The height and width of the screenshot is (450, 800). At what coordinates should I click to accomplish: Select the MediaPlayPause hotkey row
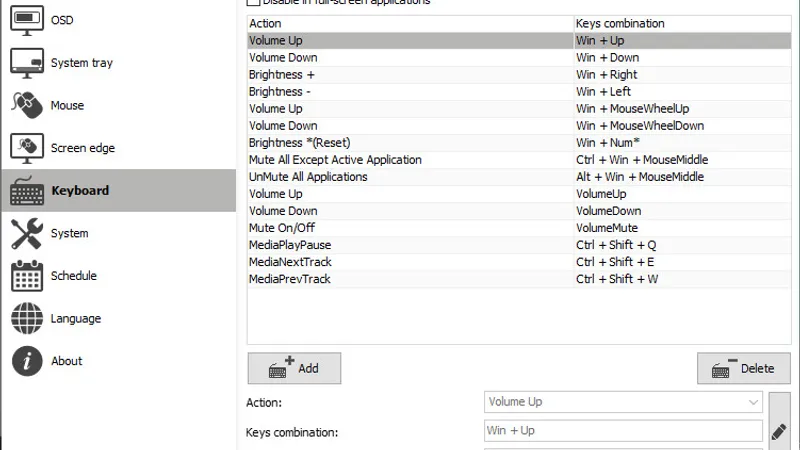[410, 245]
